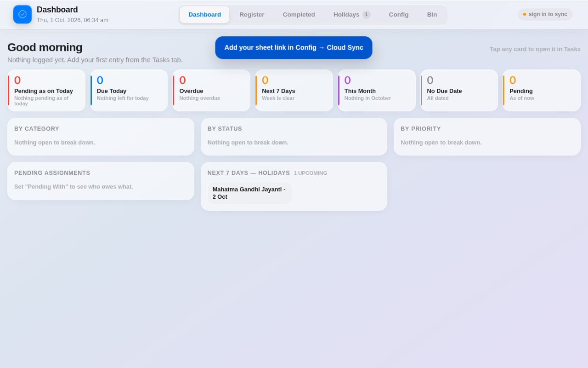Open the No Due Date card
This screenshot has height=368, width=588.
(x=459, y=91)
